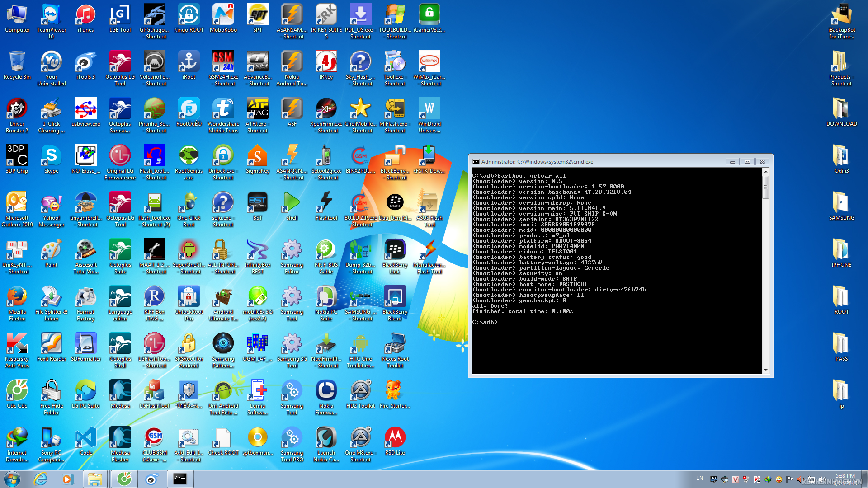Open Wondershare MobileTrans shortcut
Image resolution: width=868 pixels, height=488 pixels.
pyautogui.click(x=223, y=115)
